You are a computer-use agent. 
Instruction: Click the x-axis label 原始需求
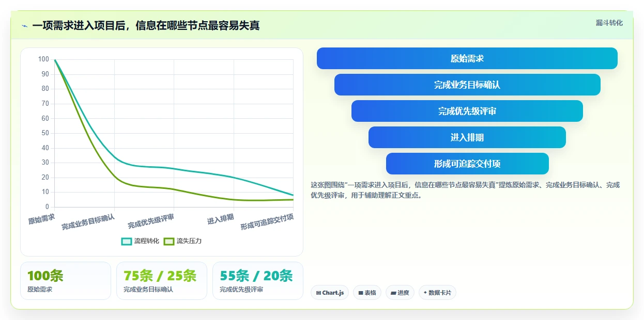[41, 219]
